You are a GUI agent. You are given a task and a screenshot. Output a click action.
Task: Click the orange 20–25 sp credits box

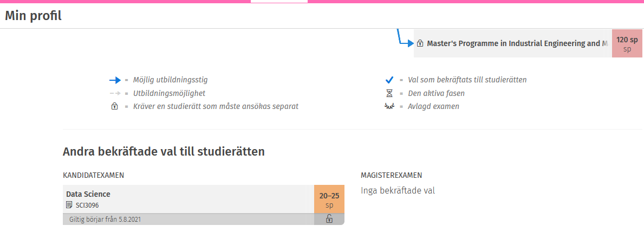click(x=329, y=200)
